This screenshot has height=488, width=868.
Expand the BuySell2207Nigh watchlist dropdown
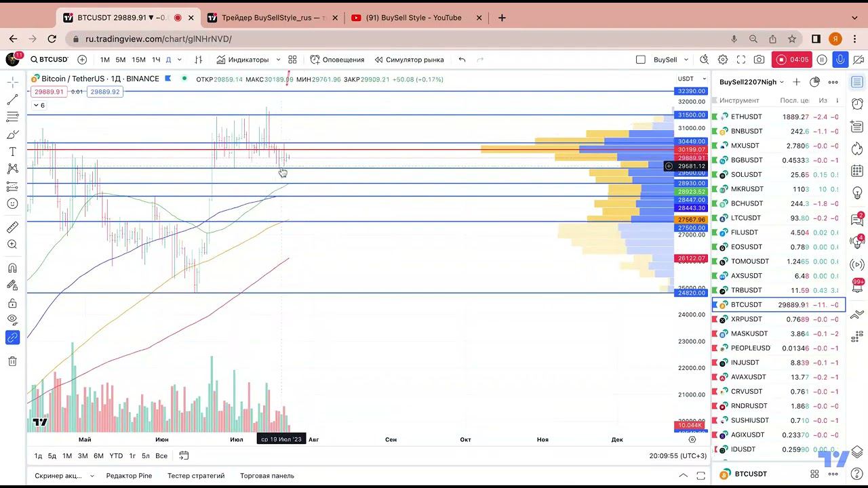751,82
